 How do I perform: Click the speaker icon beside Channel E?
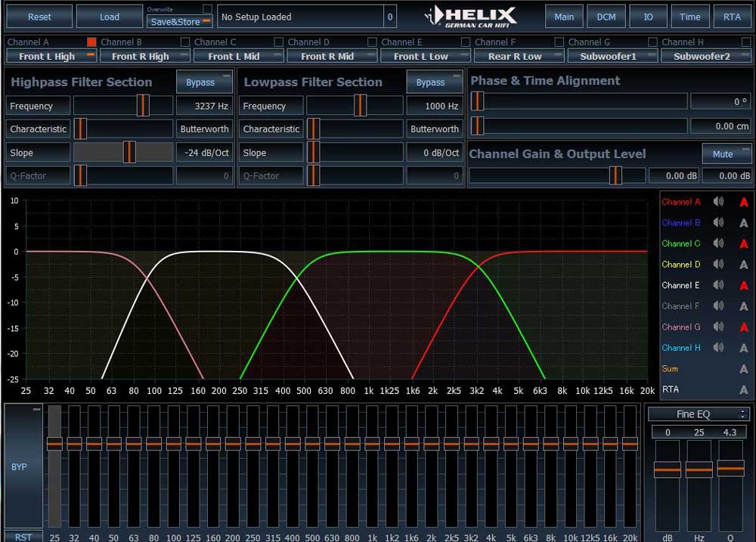click(x=718, y=285)
